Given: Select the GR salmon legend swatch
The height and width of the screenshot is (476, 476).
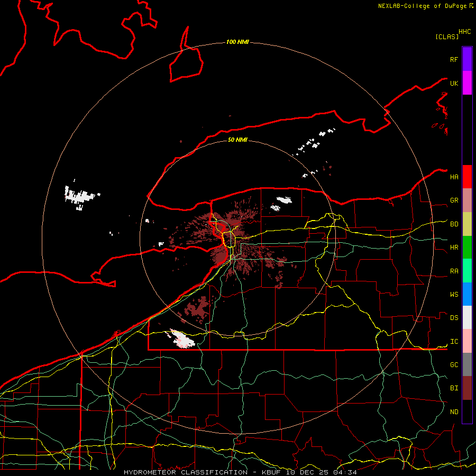Looking at the screenshot, I should pos(467,200).
